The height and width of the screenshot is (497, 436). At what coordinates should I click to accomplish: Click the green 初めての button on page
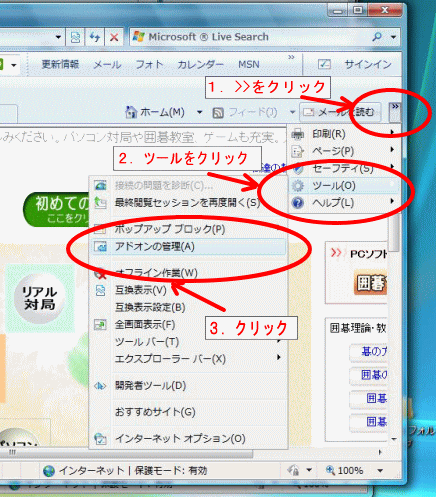[x=57, y=210]
